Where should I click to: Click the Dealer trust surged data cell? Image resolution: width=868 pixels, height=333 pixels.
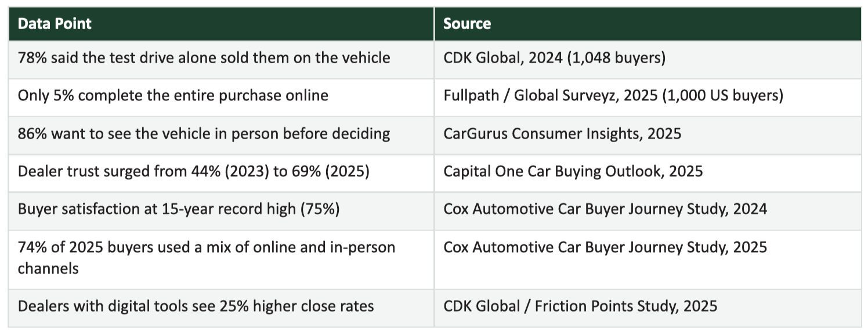pos(221,173)
